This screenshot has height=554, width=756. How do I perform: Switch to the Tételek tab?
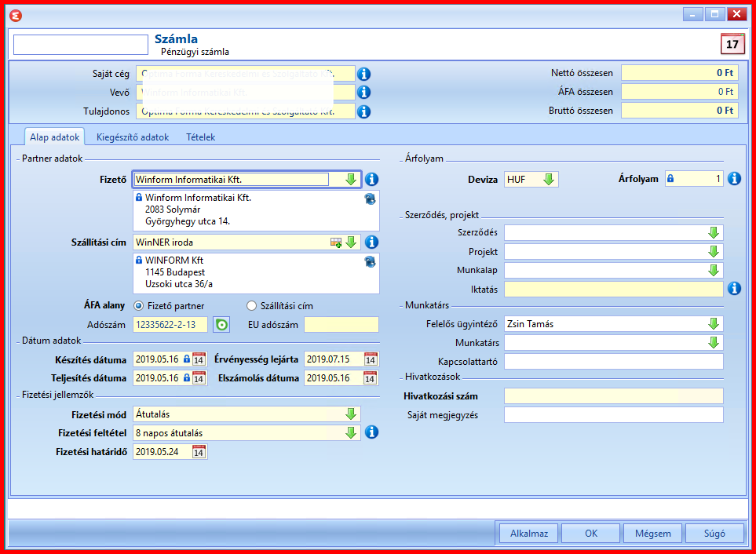point(200,137)
